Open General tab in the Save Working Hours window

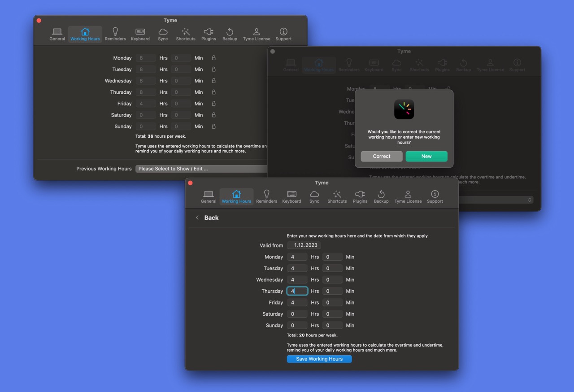coord(209,196)
